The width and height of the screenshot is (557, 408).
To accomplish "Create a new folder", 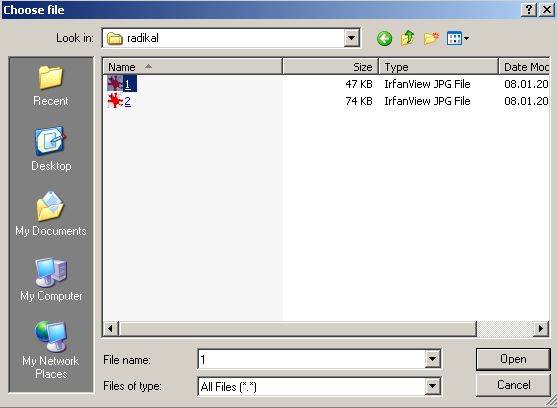I will [x=431, y=38].
